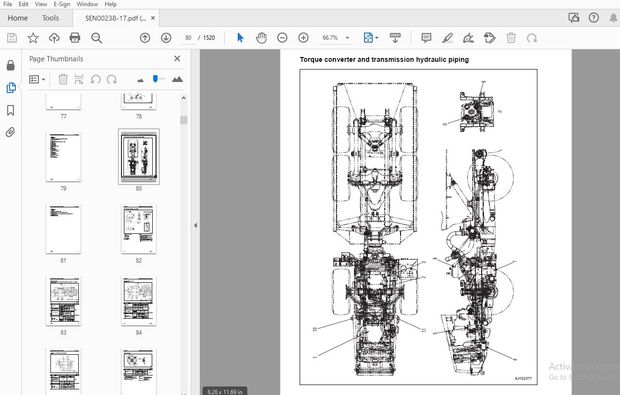The height and width of the screenshot is (395, 620).
Task: Zoom out with the minus icon
Action: pyautogui.click(x=282, y=38)
